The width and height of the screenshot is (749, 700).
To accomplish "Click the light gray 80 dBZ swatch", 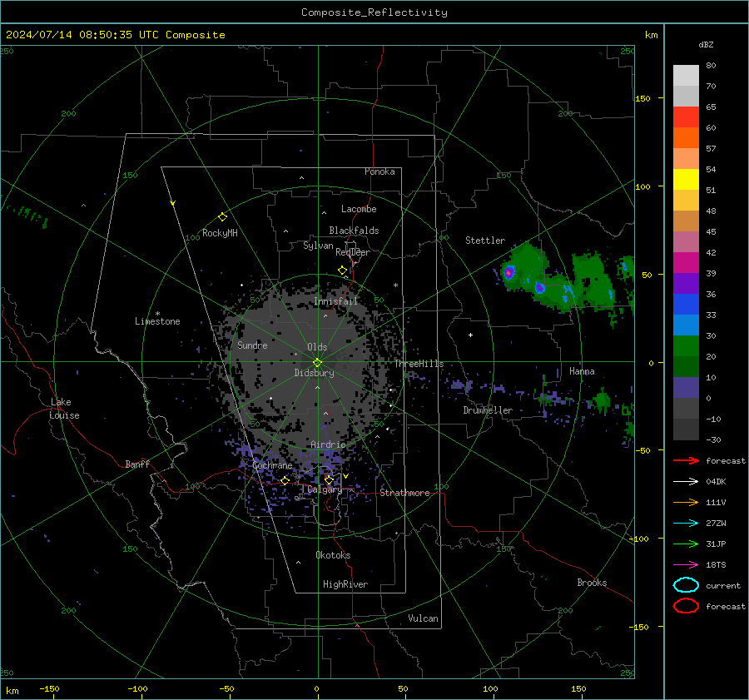I will (x=686, y=76).
